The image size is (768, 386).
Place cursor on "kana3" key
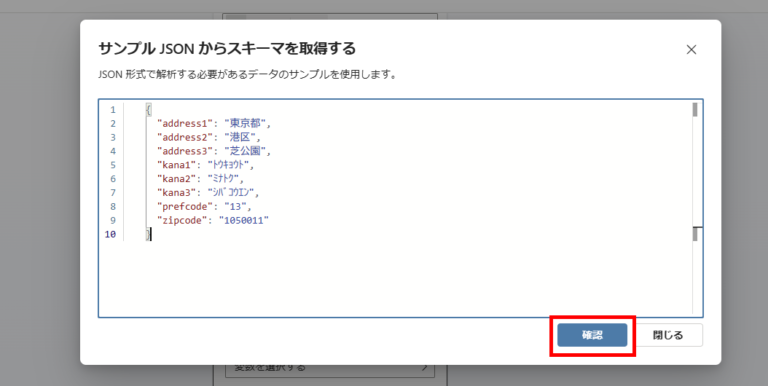point(177,193)
